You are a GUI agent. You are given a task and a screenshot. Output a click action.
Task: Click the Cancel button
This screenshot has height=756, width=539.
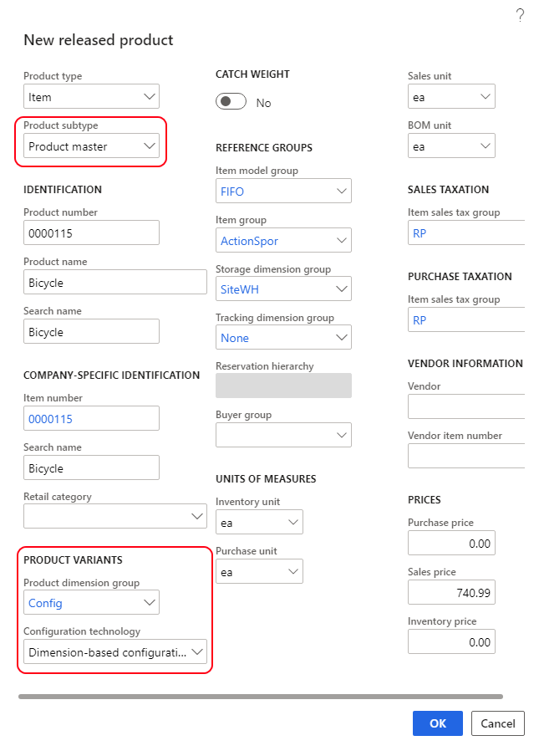pyautogui.click(x=497, y=723)
